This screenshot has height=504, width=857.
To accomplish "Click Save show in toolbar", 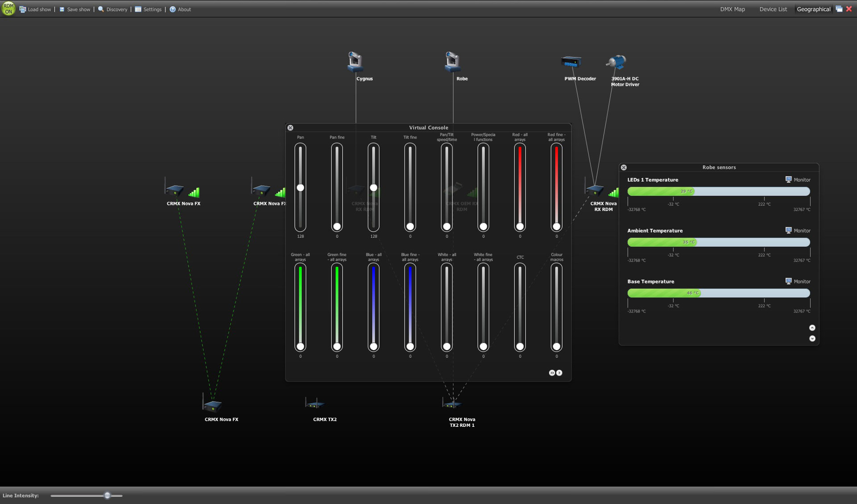I will point(75,9).
